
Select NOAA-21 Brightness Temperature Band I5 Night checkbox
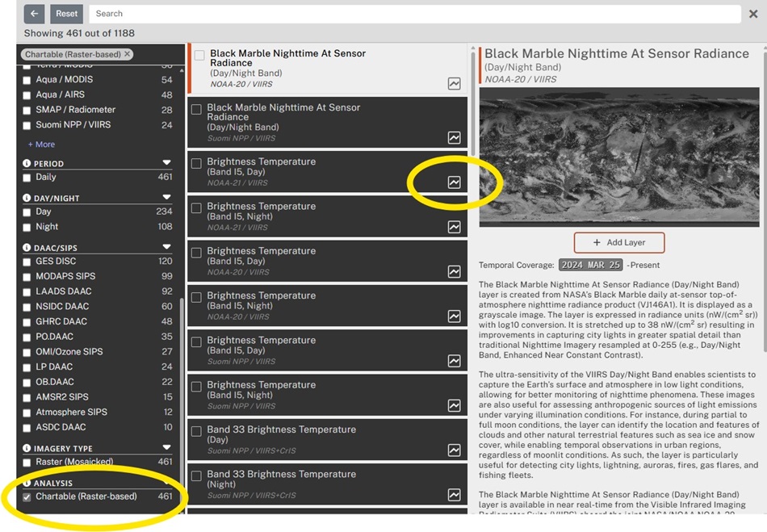(x=197, y=208)
